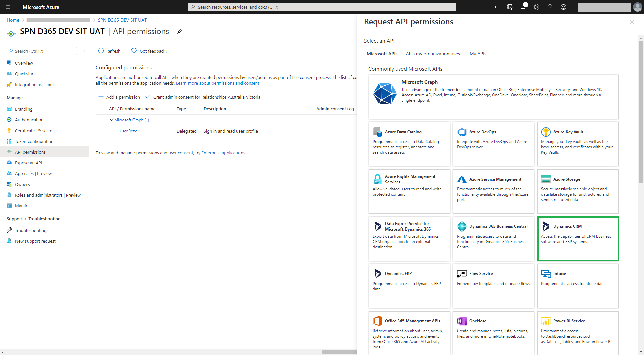Switch to APIs my organization uses tab

tap(433, 54)
